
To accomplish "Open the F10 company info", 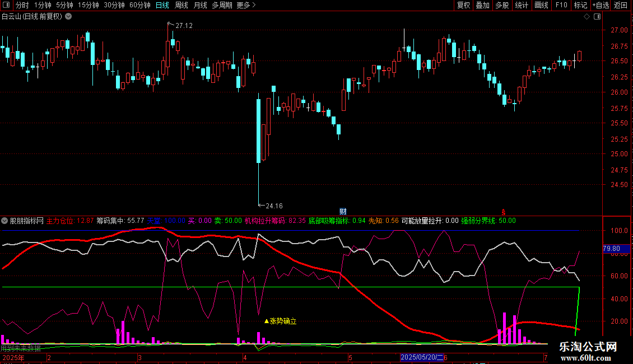I will [x=561, y=5].
